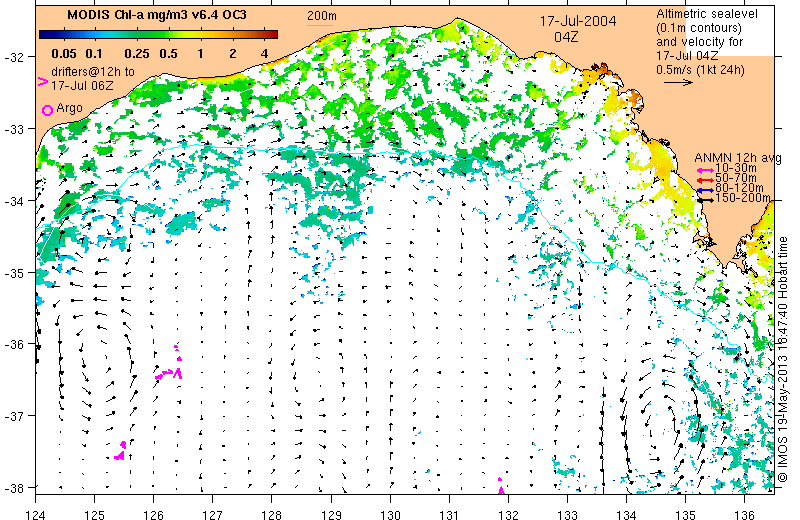Click longitude axis label '124'
800x520 pixels.
(35, 514)
